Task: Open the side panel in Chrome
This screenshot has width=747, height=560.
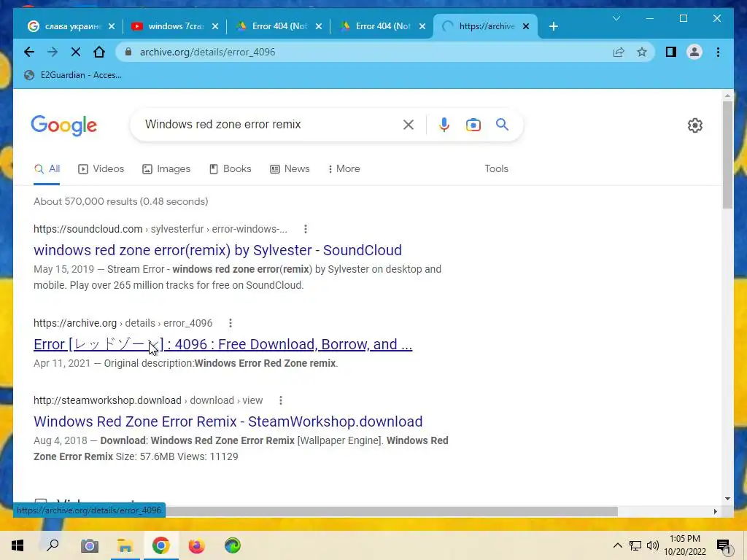Action: [671, 52]
